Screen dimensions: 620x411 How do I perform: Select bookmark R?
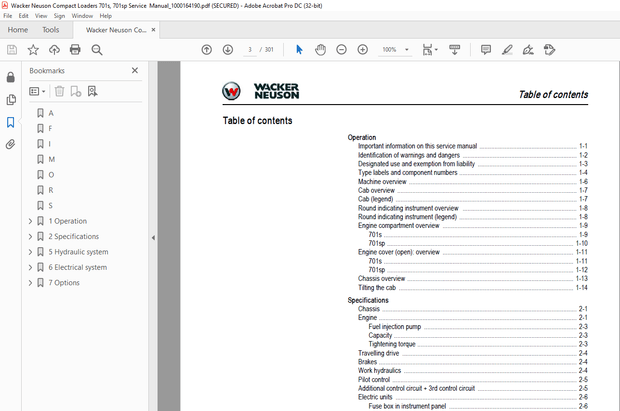(51, 190)
